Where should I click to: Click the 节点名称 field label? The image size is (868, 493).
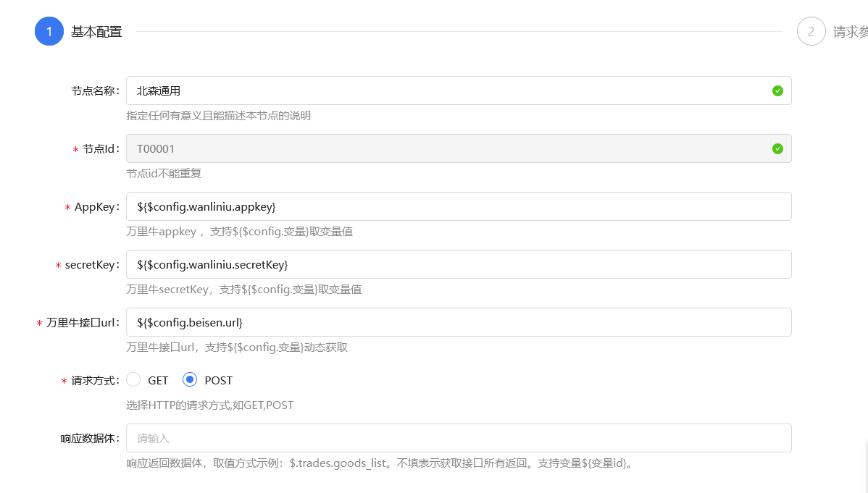coord(94,91)
